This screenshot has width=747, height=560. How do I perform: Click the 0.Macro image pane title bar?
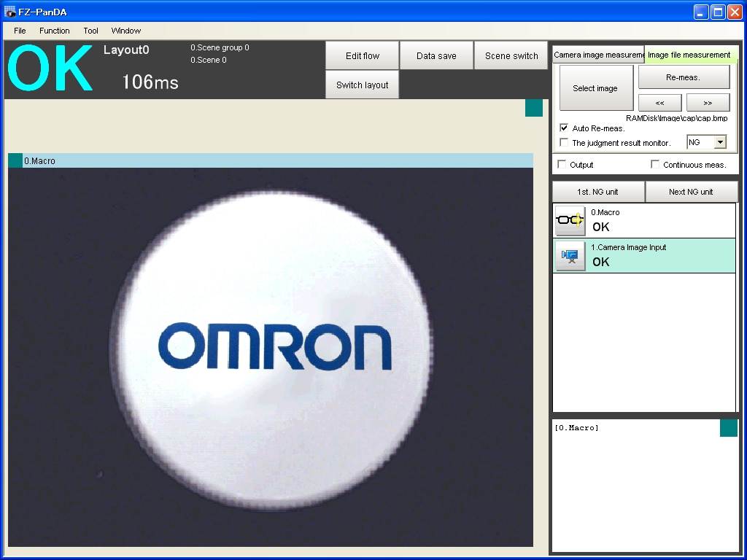pyautogui.click(x=271, y=160)
